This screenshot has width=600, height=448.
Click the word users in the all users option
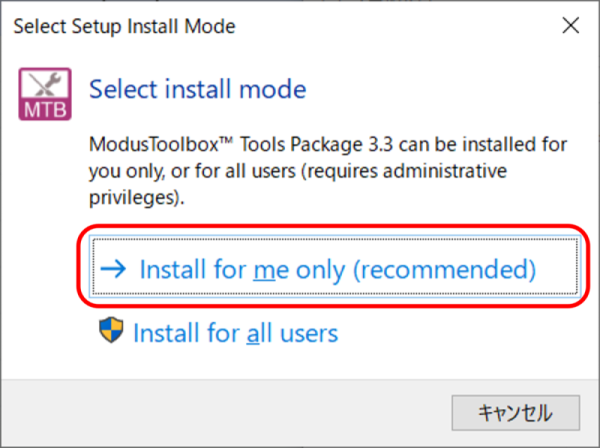click(309, 333)
